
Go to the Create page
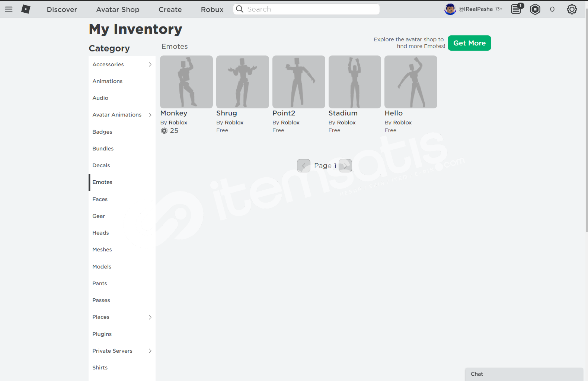(x=170, y=9)
